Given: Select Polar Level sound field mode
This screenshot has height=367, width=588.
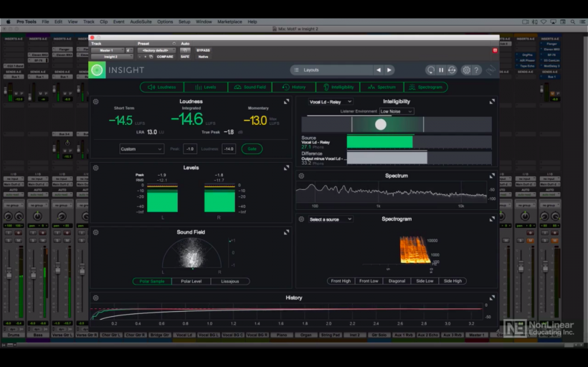Looking at the screenshot, I should point(191,281).
